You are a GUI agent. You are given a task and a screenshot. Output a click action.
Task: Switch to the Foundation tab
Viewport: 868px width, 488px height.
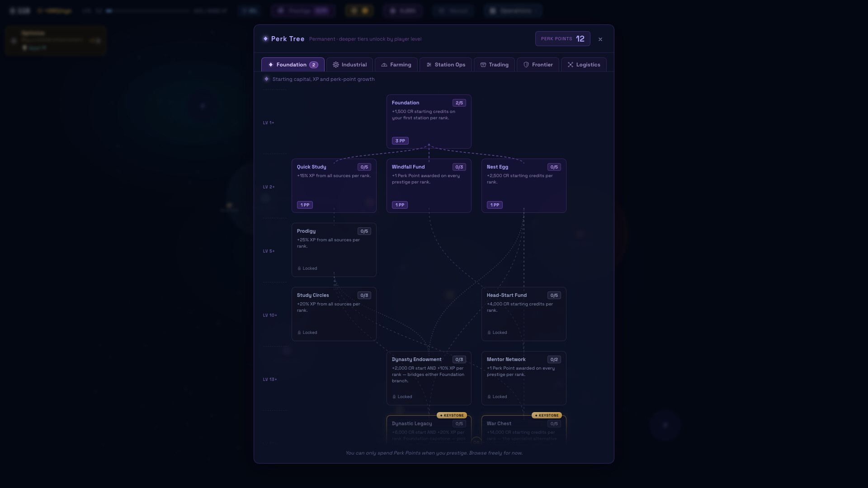coord(293,65)
